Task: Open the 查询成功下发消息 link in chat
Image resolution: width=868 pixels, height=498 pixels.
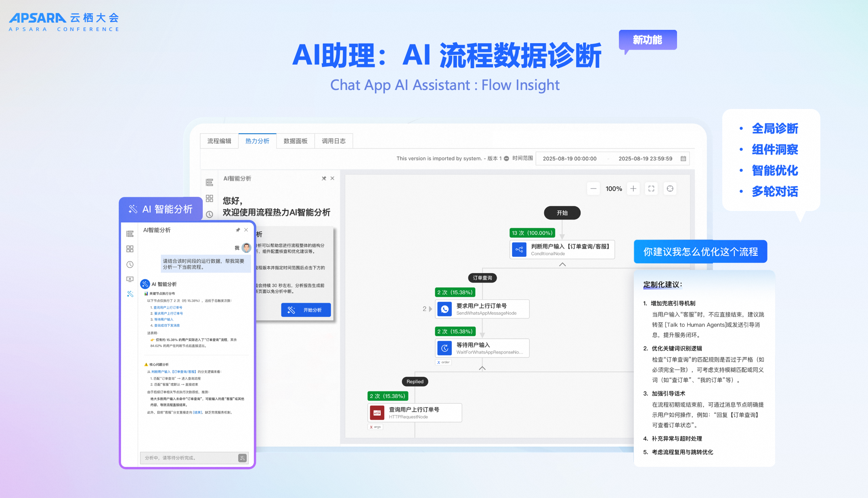Action: (167, 326)
